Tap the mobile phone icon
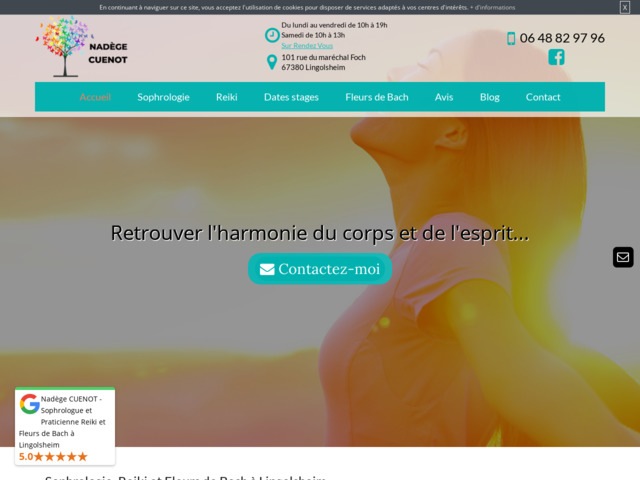The width and height of the screenshot is (640, 480). coord(511,38)
